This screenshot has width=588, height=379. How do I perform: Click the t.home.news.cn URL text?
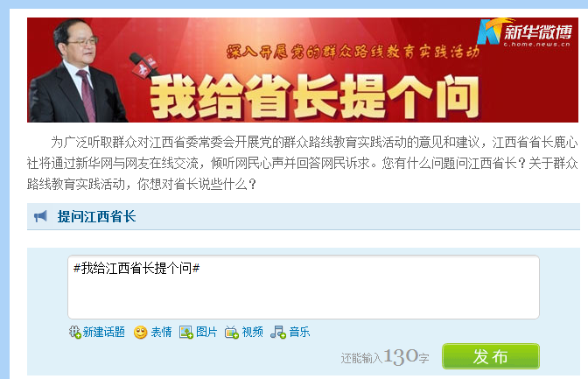(x=537, y=45)
